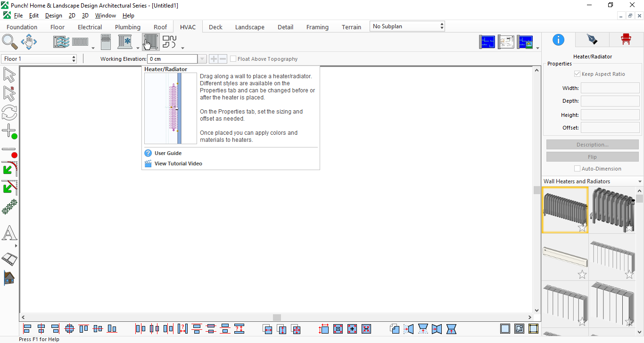This screenshot has width=644, height=343.
Task: Click the film clapper animation tool
Action: coord(9,259)
